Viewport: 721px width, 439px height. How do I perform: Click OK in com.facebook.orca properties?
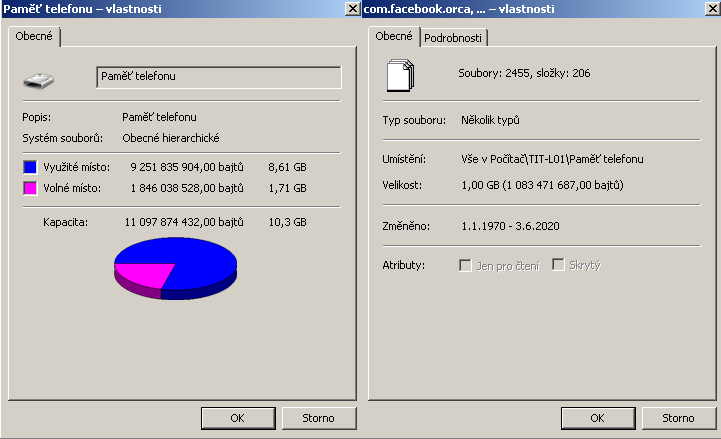597,418
